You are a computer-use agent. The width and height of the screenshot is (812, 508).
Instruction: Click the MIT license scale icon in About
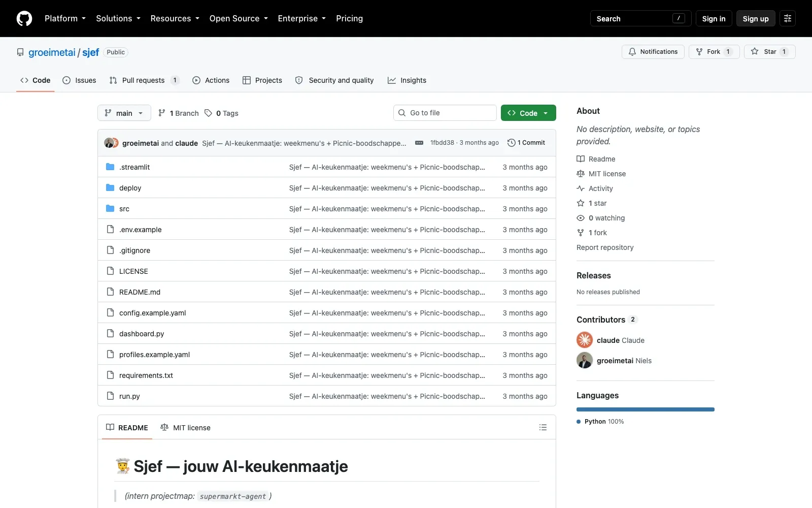581,174
